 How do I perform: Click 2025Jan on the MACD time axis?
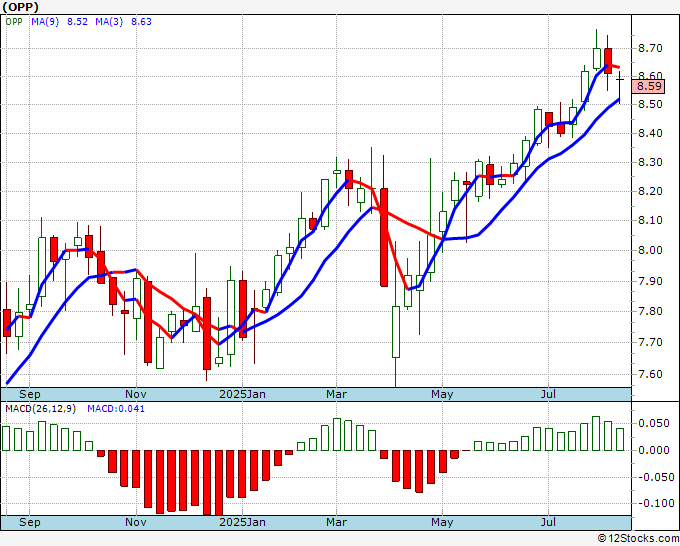click(x=242, y=522)
